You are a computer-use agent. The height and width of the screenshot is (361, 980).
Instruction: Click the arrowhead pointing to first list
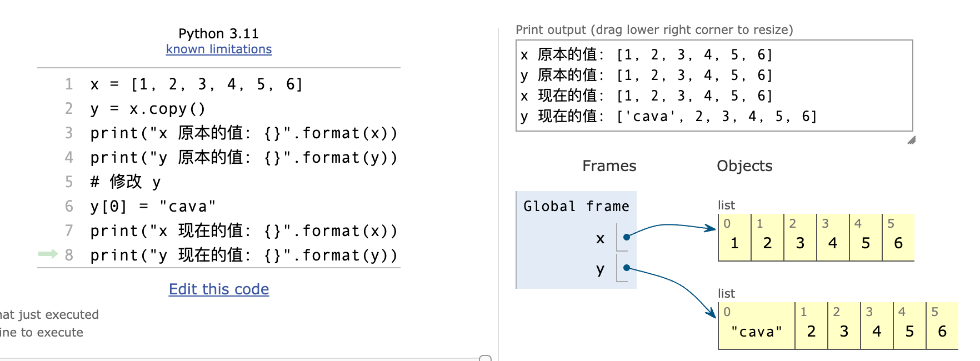(x=711, y=228)
